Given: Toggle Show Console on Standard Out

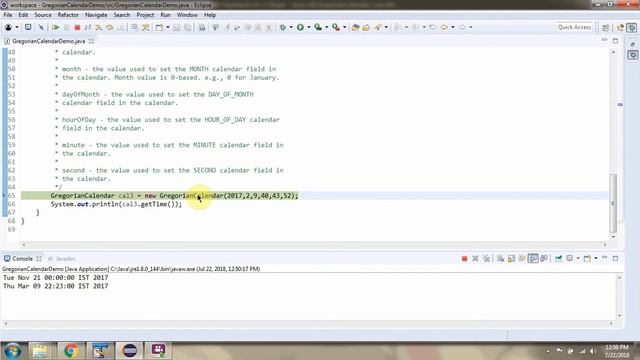Looking at the screenshot, I should tap(533, 258).
